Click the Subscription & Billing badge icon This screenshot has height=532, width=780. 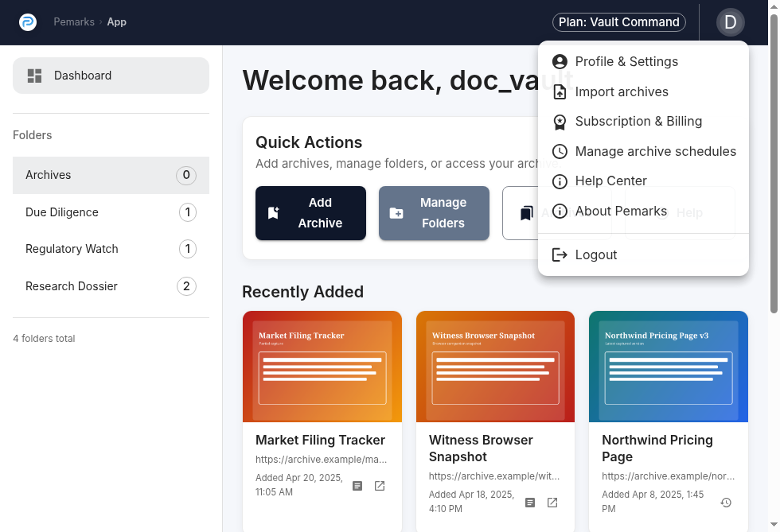[x=560, y=122]
